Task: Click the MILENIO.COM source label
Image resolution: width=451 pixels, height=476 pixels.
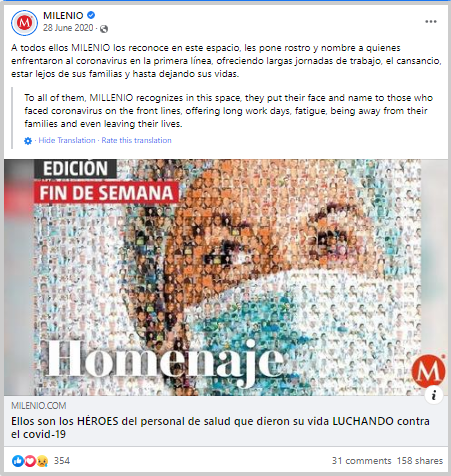Action: tap(39, 406)
